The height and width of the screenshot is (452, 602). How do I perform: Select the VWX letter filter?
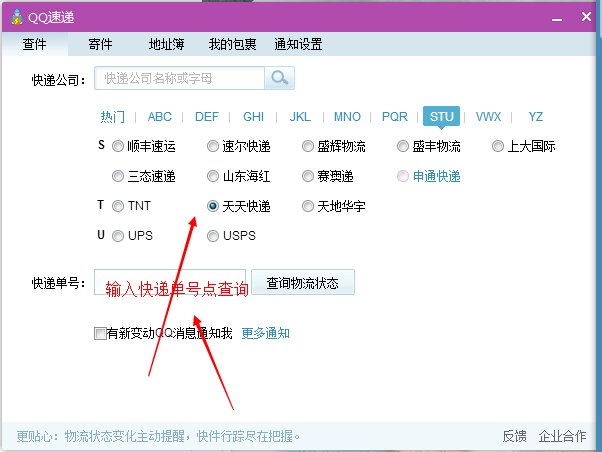488,116
